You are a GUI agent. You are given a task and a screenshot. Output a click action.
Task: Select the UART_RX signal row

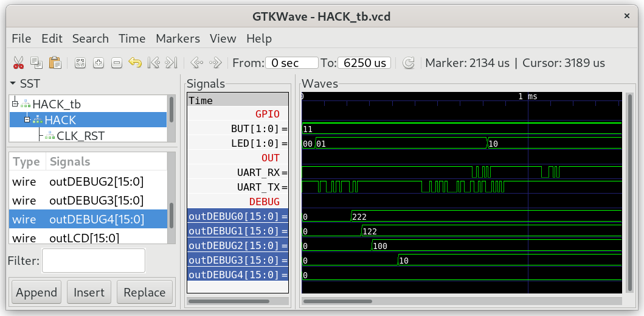(x=238, y=172)
